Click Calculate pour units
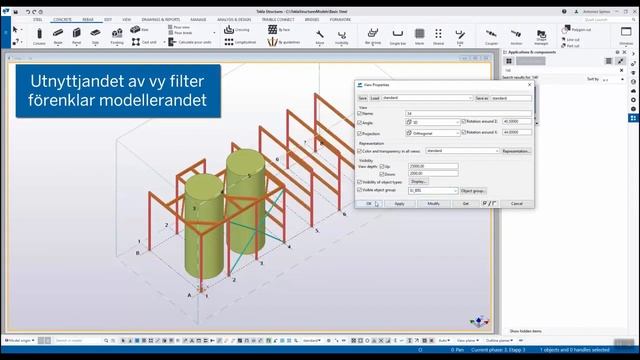 tap(190, 42)
